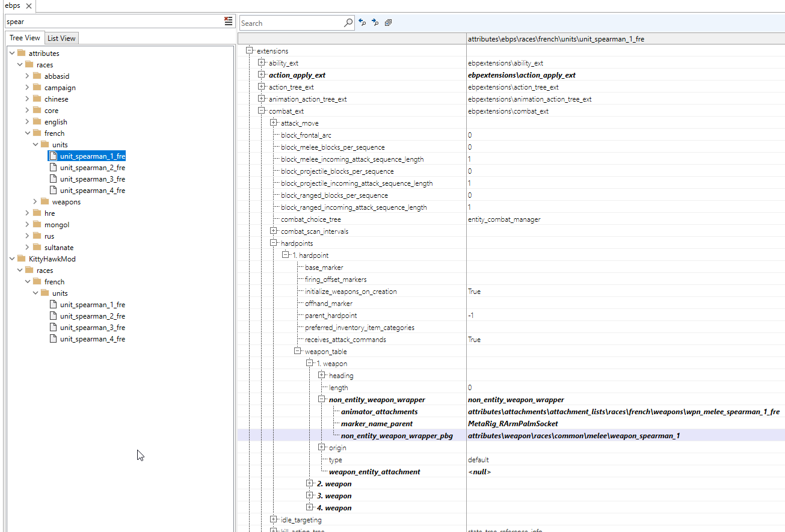Click the magnifier icon in the Search box
The image size is (785, 532).
348,23
